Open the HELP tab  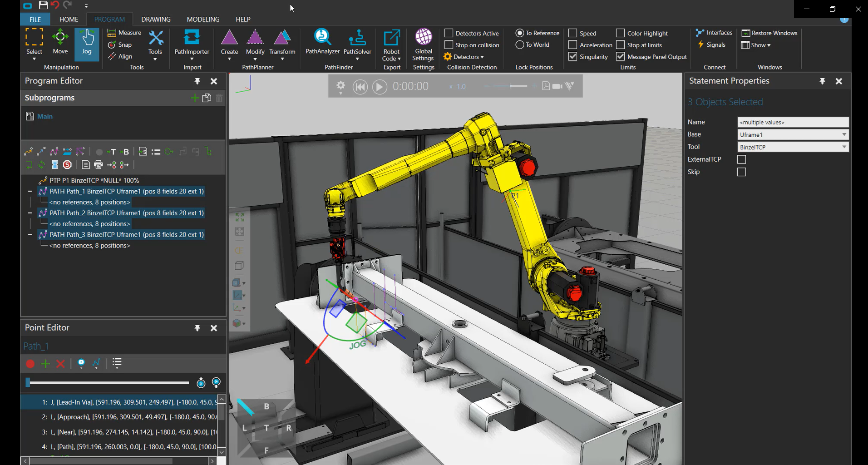tap(243, 20)
